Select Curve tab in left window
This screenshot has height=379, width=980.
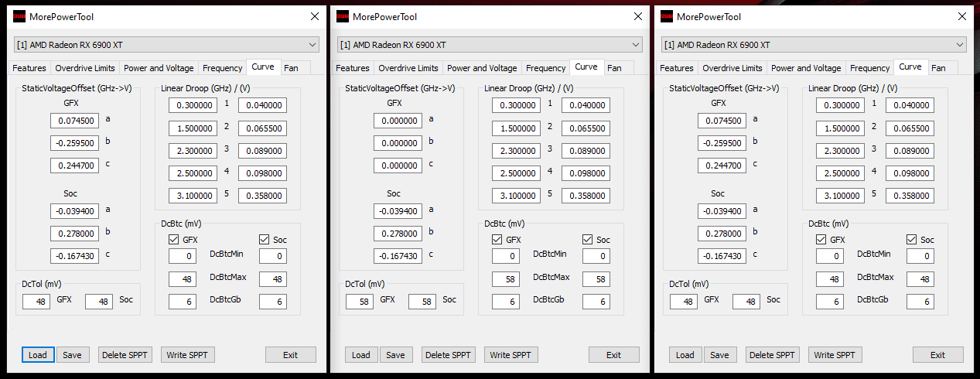point(263,67)
